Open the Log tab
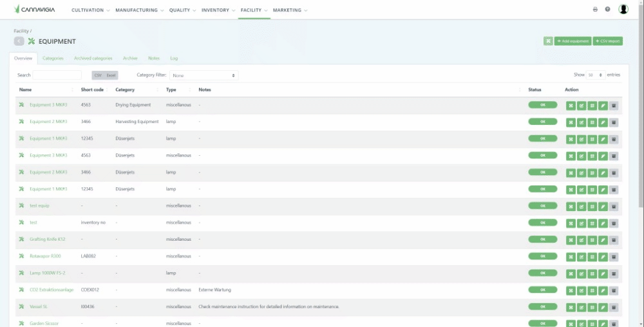644x327 pixels. (x=174, y=59)
